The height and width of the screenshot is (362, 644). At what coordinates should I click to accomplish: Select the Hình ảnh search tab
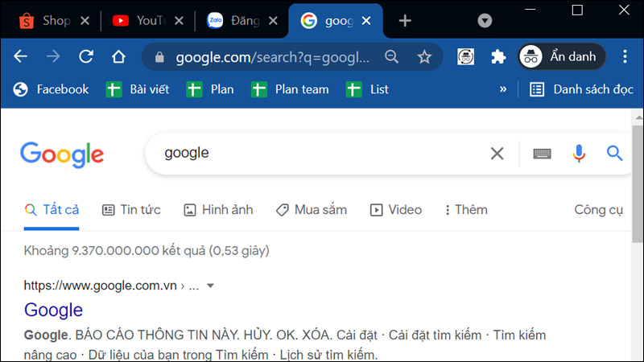(x=218, y=210)
